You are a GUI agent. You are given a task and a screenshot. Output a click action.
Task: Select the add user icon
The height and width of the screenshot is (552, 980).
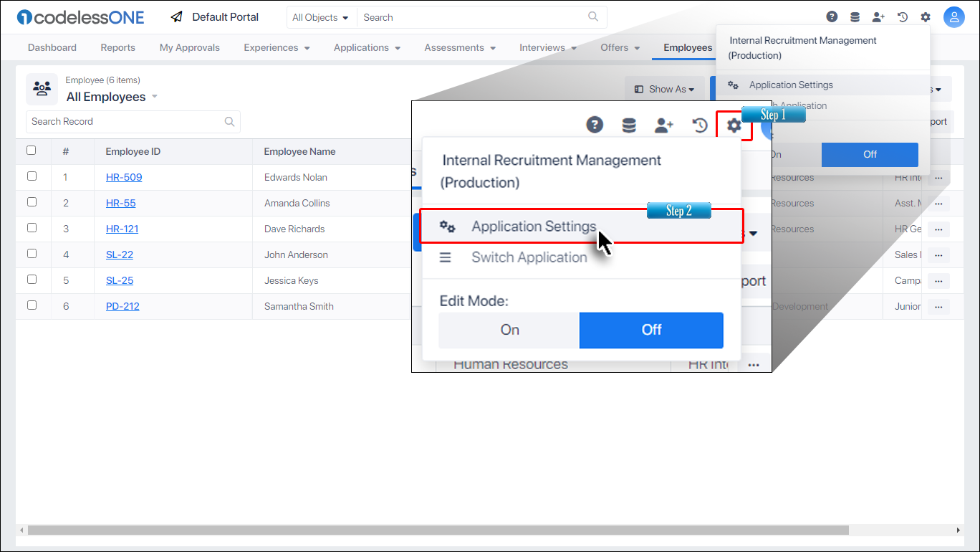[878, 16]
